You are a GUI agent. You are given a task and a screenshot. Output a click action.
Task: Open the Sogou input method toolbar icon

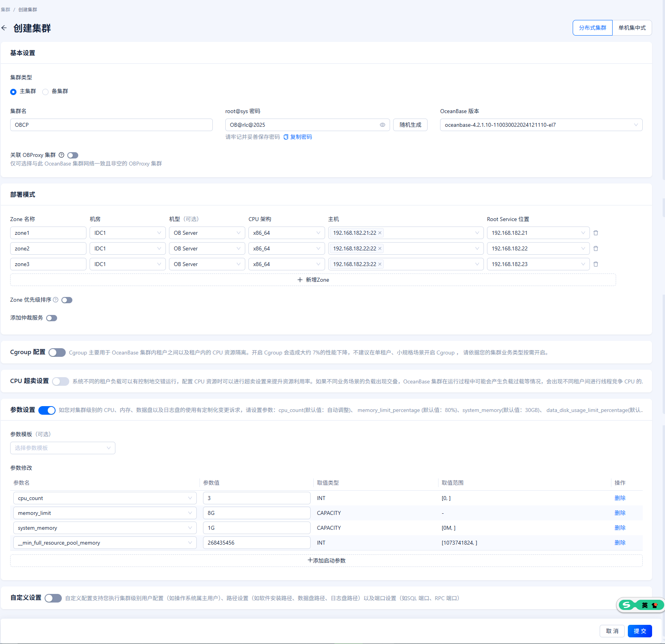627,605
